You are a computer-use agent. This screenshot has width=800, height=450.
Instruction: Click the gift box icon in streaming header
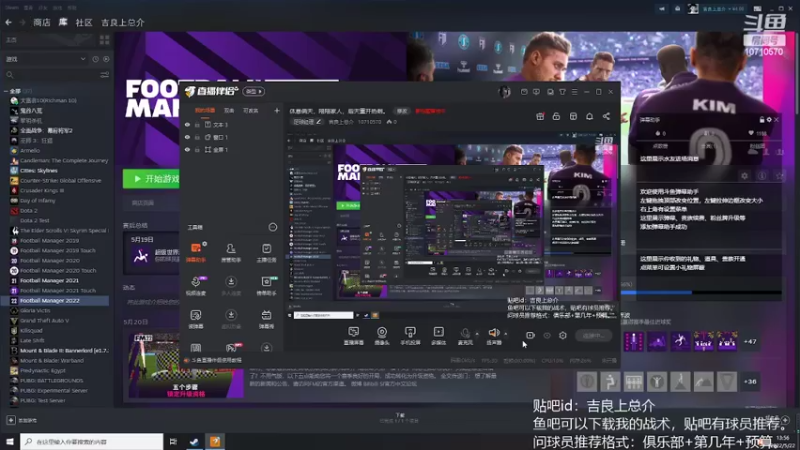point(540,116)
